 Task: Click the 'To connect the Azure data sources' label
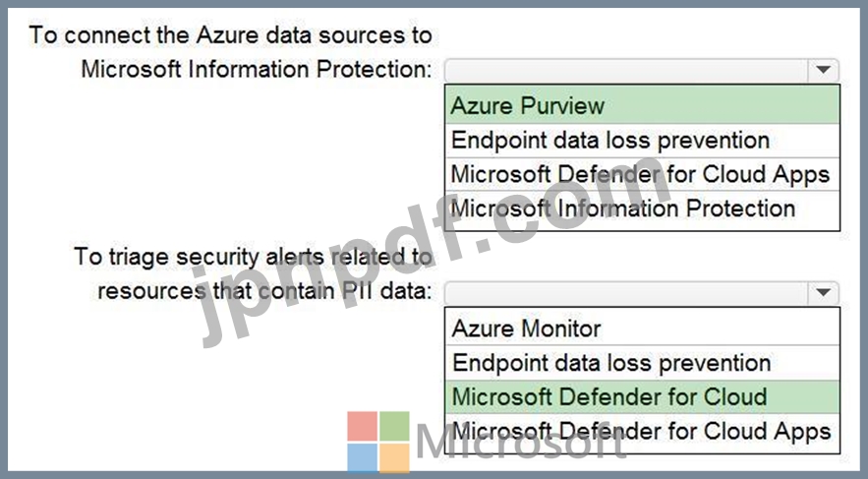(x=231, y=35)
